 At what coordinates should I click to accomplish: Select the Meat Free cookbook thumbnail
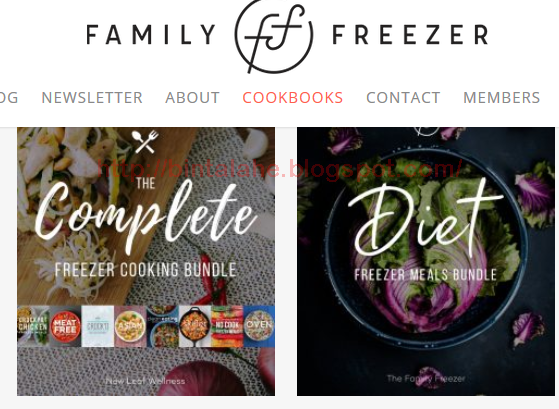[x=65, y=326]
